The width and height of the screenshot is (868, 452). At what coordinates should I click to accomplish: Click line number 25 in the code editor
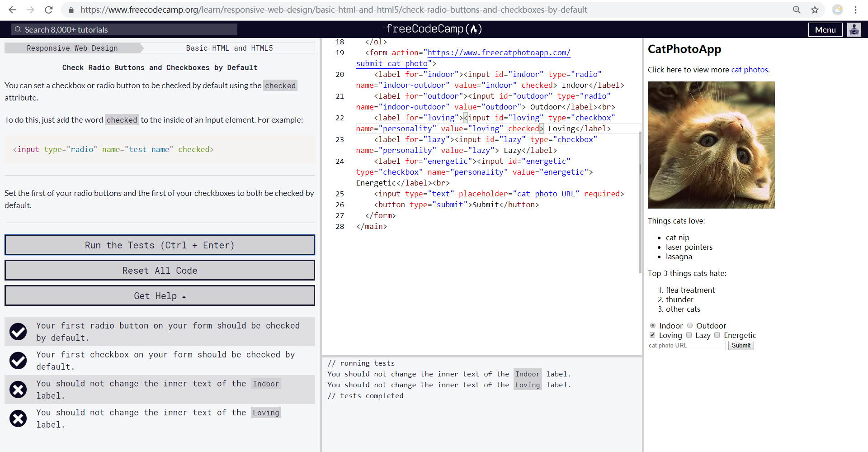click(340, 194)
